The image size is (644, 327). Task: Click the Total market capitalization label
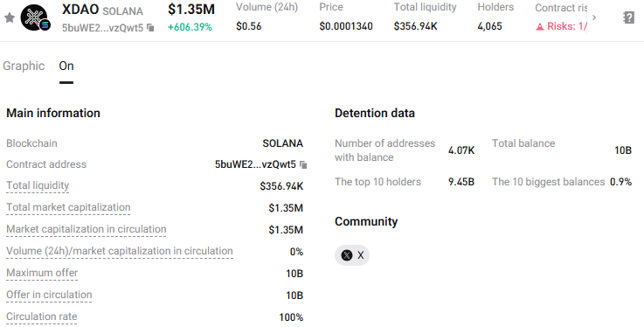click(68, 207)
